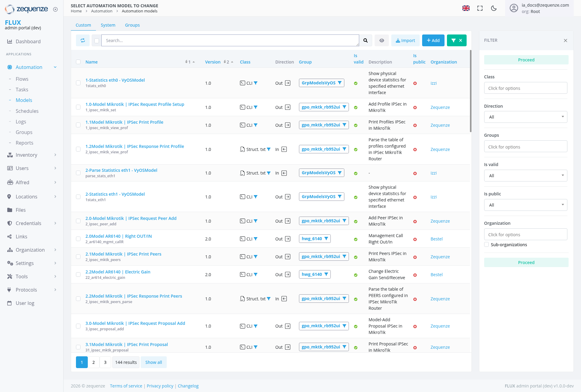Refresh the automation models list
581x392 pixels.
pyautogui.click(x=83, y=40)
